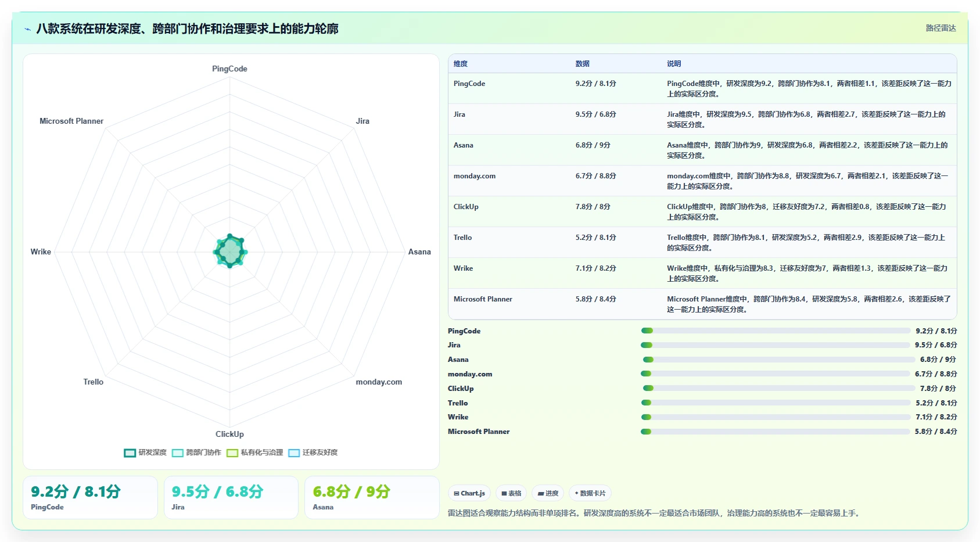Click the ClickUp table row name
This screenshot has height=542, width=980.
tap(466, 207)
